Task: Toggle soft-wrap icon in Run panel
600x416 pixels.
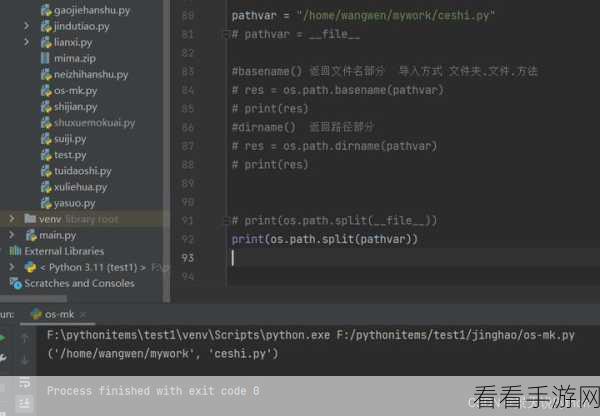Action: [25, 382]
